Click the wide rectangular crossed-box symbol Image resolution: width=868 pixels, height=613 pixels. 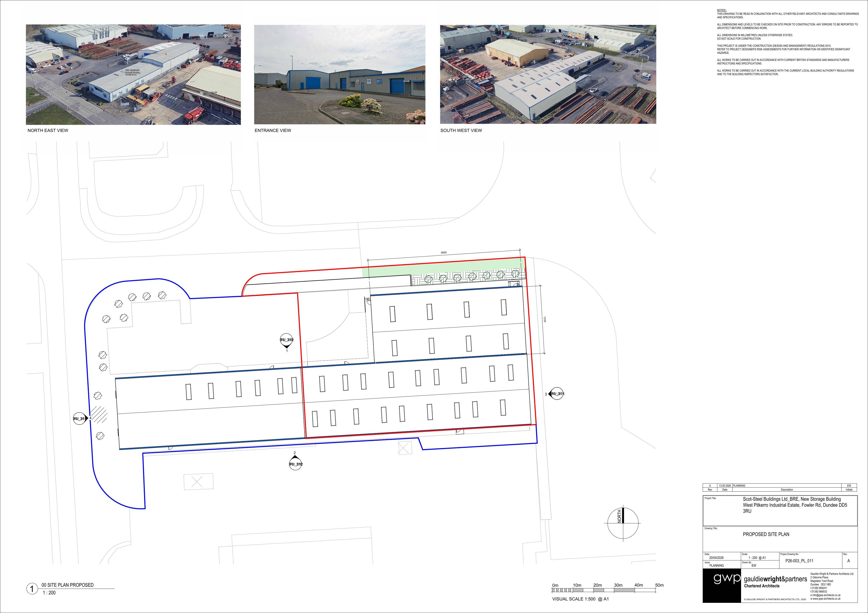[199, 482]
